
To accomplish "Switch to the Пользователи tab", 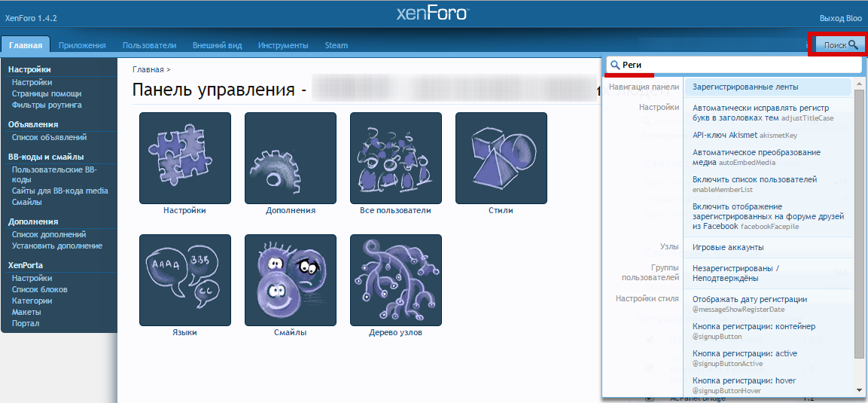I will click(150, 45).
